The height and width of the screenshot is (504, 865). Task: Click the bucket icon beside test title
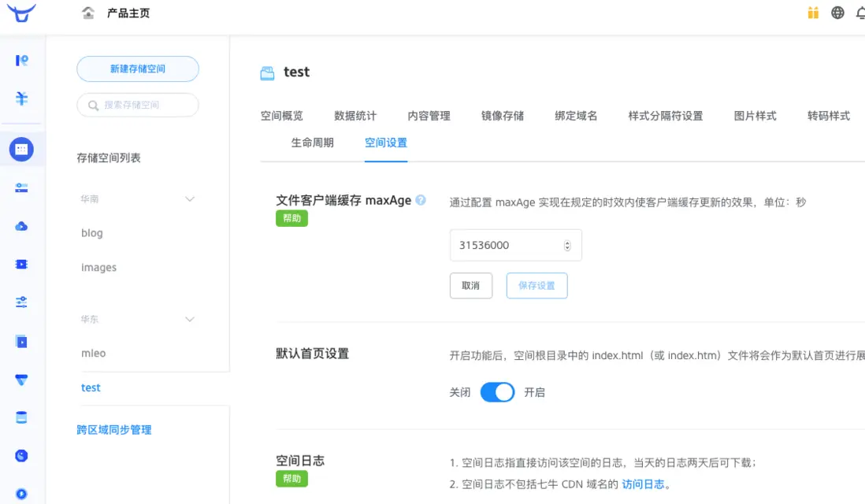267,72
